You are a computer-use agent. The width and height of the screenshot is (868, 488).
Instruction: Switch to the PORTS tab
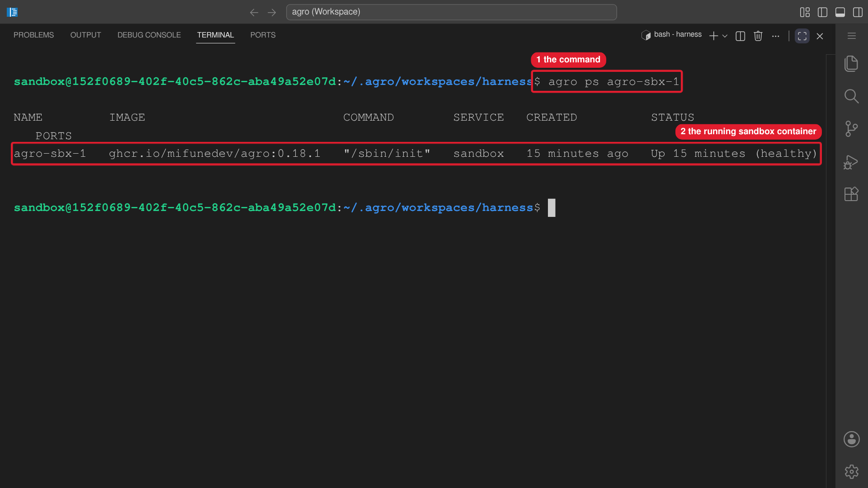pyautogui.click(x=263, y=35)
